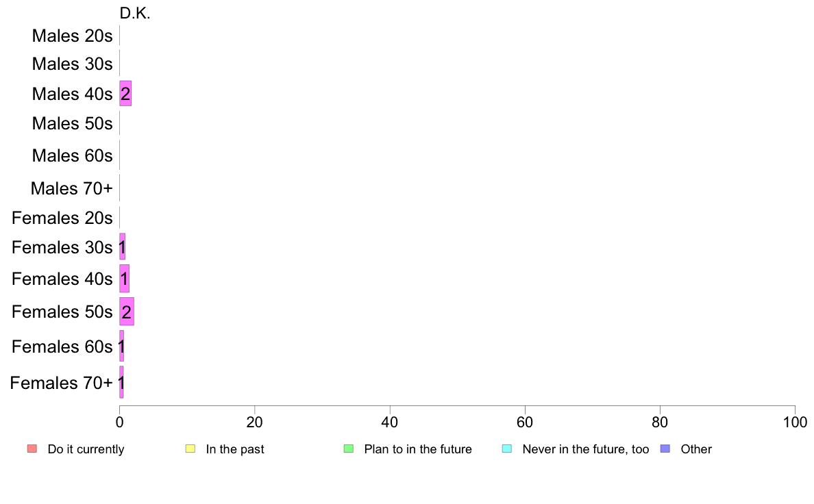The height and width of the screenshot is (504, 814).
Task: Click the 'Males 70+' row label
Action: (72, 188)
